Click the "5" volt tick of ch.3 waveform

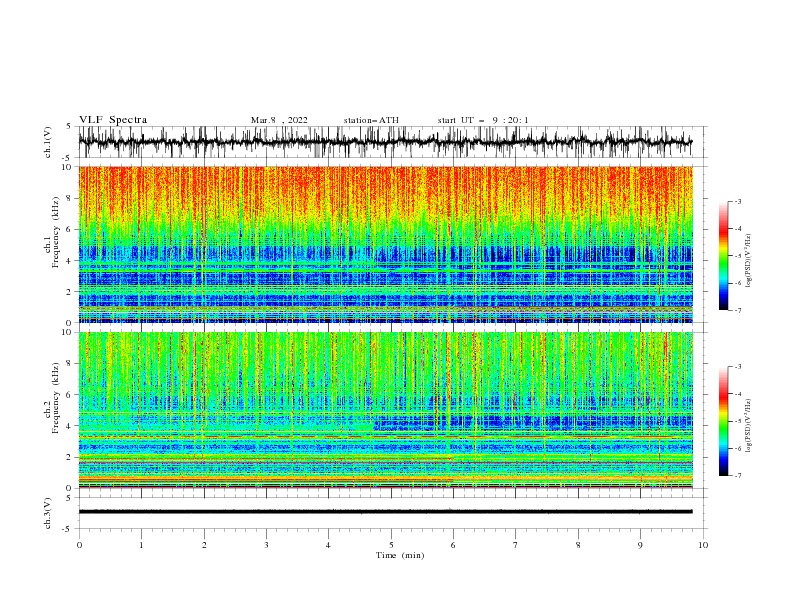tap(70, 498)
